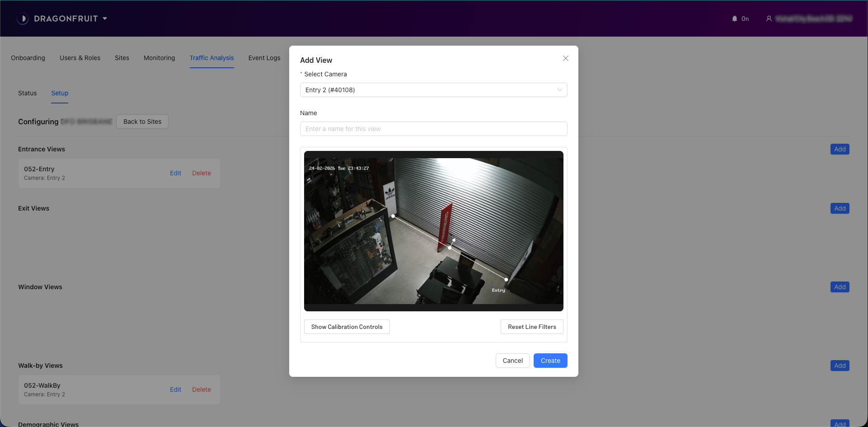
Task: Click the view Name input field
Action: click(433, 129)
